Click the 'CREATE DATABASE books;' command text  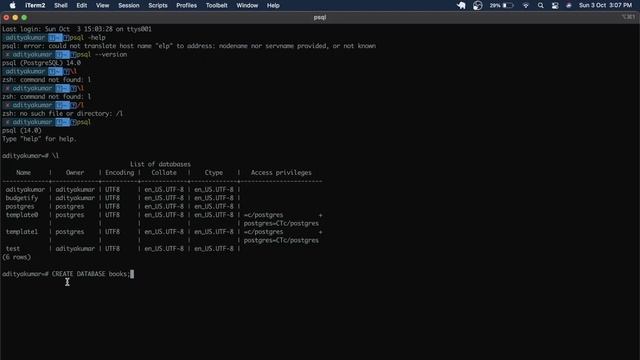click(91, 274)
